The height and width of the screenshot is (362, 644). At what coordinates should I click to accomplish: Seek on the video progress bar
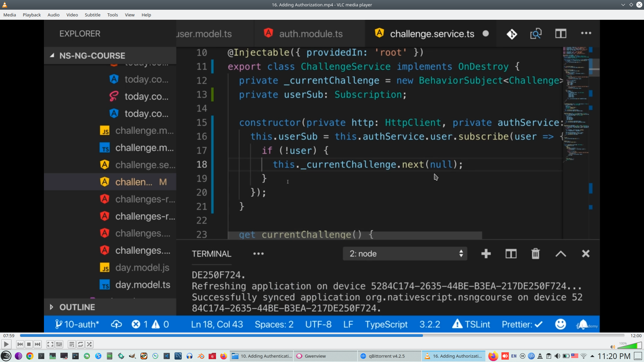click(322, 336)
